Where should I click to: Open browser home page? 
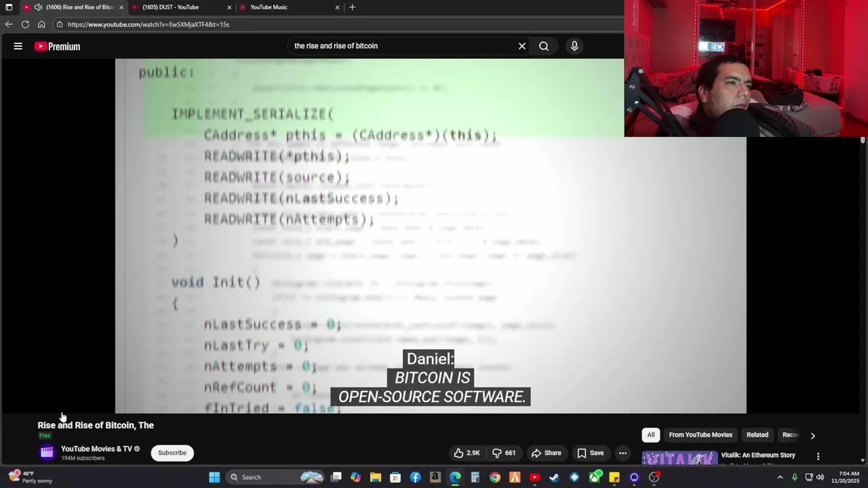(x=41, y=24)
